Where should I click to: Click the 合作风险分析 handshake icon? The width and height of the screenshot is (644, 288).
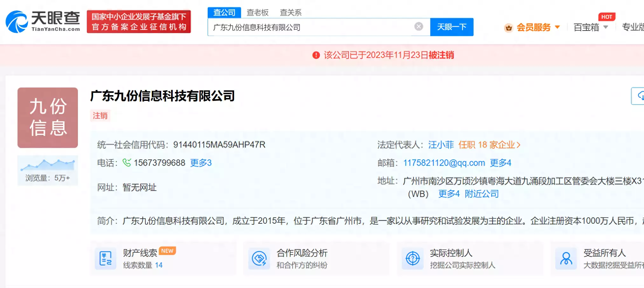259,258
